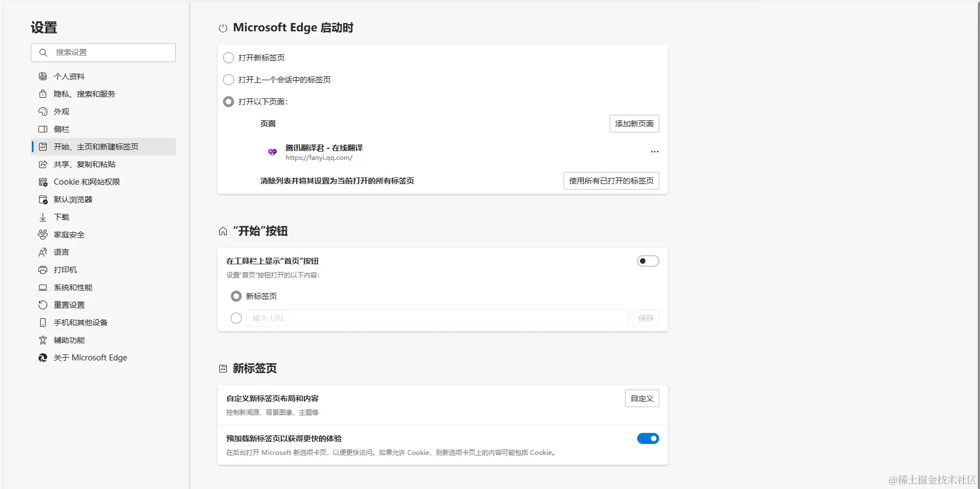This screenshot has width=980, height=489.
Task: Click the 输入 URL text field
Action: tap(437, 318)
